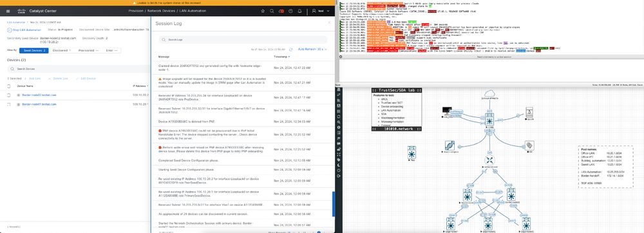The width and height of the screenshot is (644, 233).
Task: Click the favorites star icon
Action: [x=263, y=11]
